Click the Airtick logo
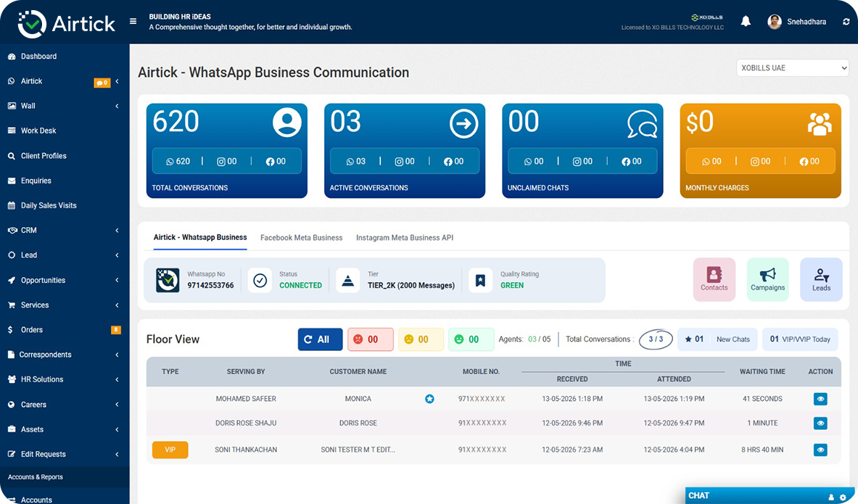Screen dimensions: 858x504 click(x=66, y=23)
